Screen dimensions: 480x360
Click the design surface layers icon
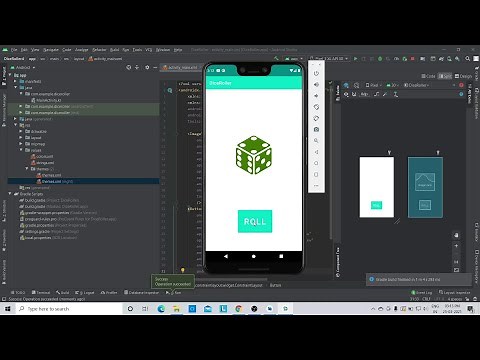(x=346, y=85)
